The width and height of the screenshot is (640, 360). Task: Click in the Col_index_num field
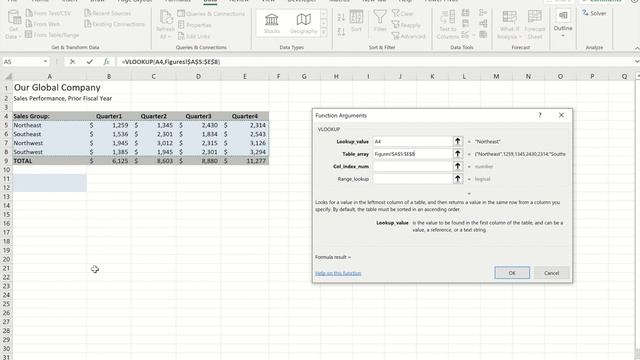[412, 167]
